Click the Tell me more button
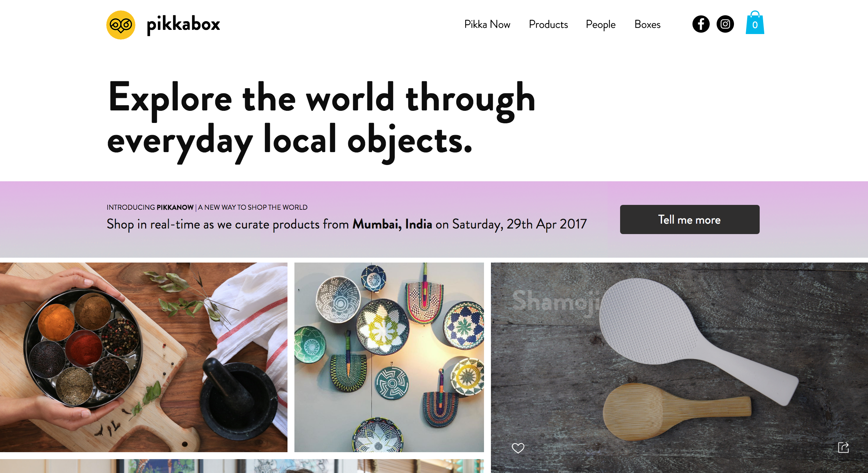The height and width of the screenshot is (473, 868). (690, 219)
